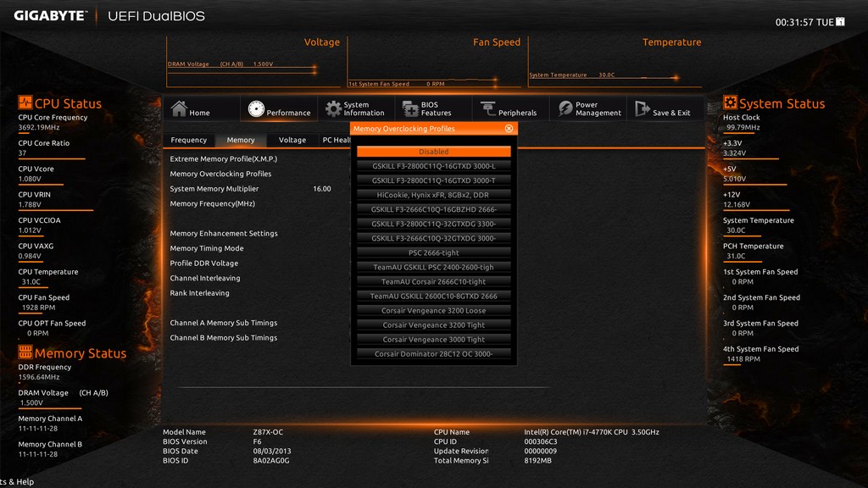The image size is (868, 488).
Task: Select GSKILL F3-2666C10Q-16GBZHD 2666 profile
Action: (x=433, y=209)
